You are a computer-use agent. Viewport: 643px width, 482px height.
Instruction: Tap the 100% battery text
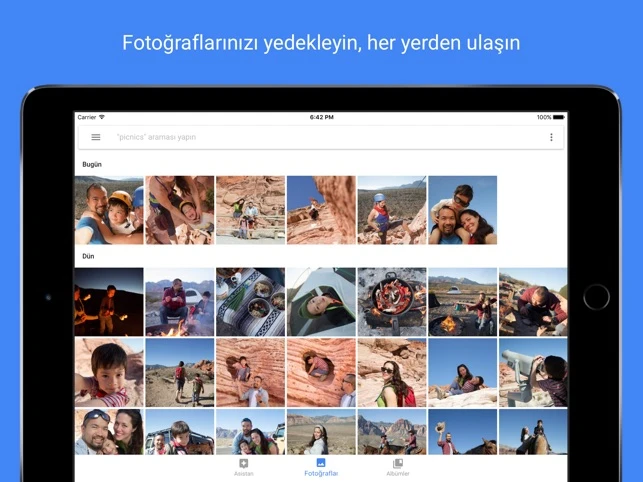click(x=544, y=117)
